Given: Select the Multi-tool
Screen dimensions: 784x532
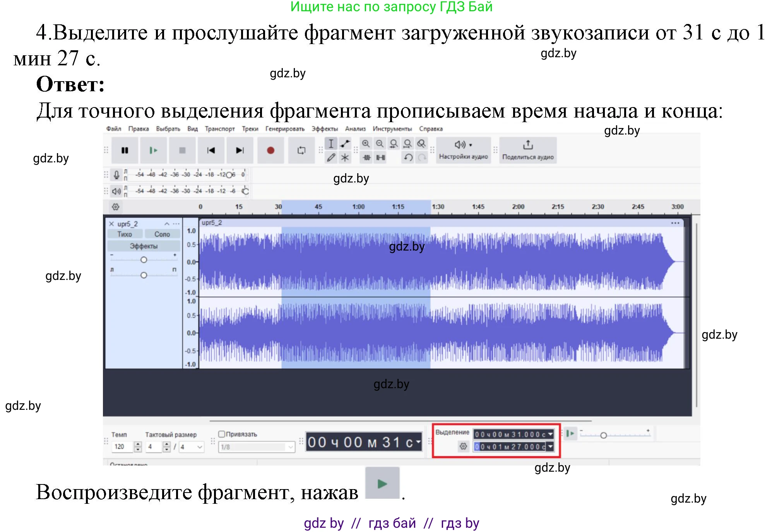Looking at the screenshot, I should (x=344, y=157).
